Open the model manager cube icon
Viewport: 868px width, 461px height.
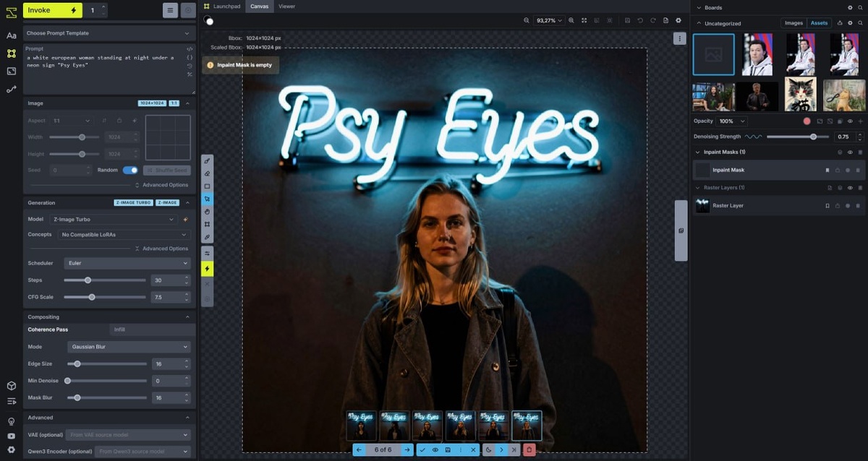[x=11, y=386]
